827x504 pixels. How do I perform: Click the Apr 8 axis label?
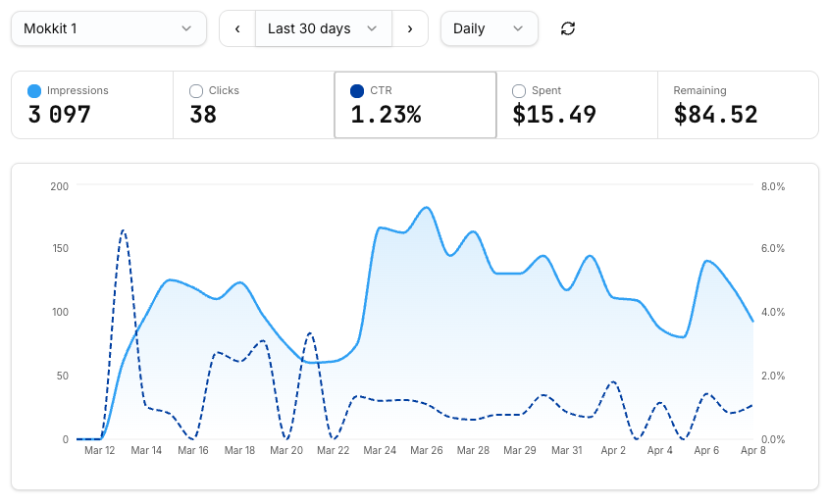[752, 451]
